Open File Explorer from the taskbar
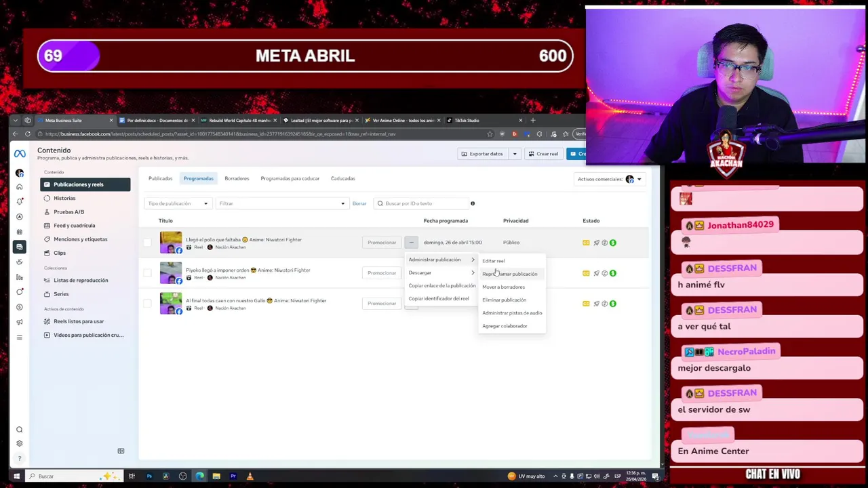868x488 pixels. (216, 476)
